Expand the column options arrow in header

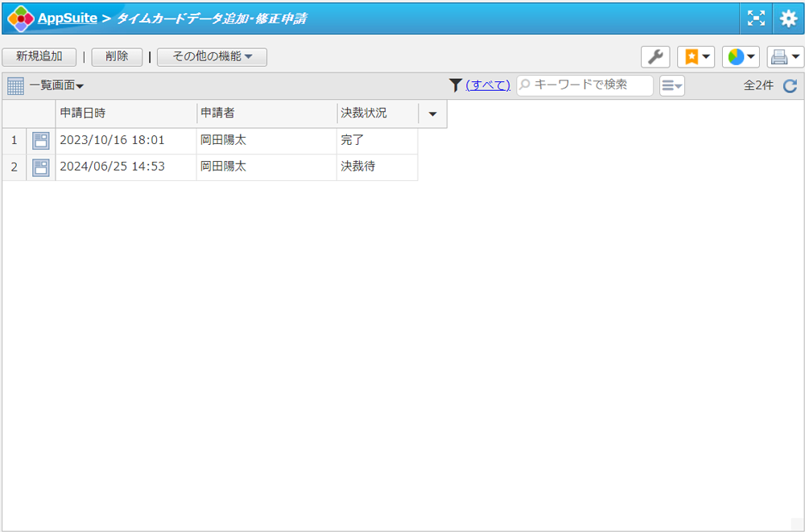pos(432,113)
